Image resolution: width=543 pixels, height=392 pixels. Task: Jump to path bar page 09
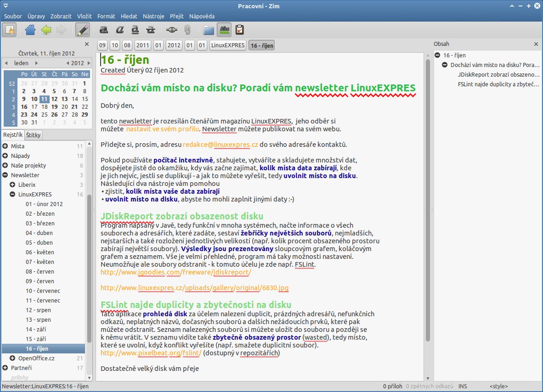click(102, 45)
